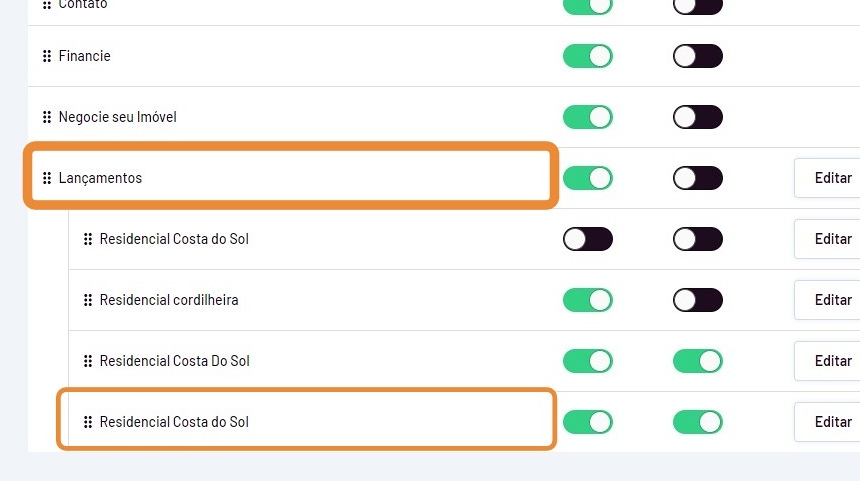Image resolution: width=860 pixels, height=481 pixels.
Task: Open Editar for the Lançamentos row
Action: (x=832, y=178)
